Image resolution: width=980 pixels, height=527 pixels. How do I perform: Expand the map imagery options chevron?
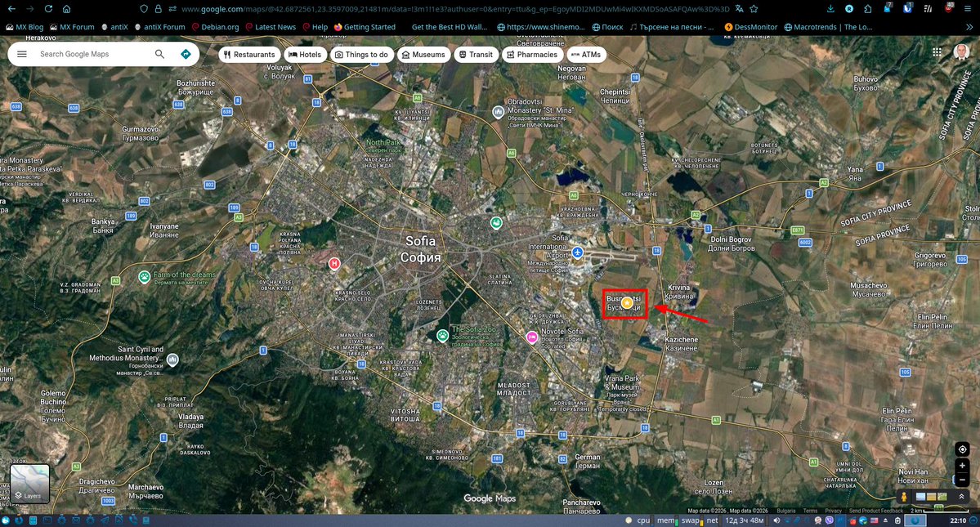962,497
